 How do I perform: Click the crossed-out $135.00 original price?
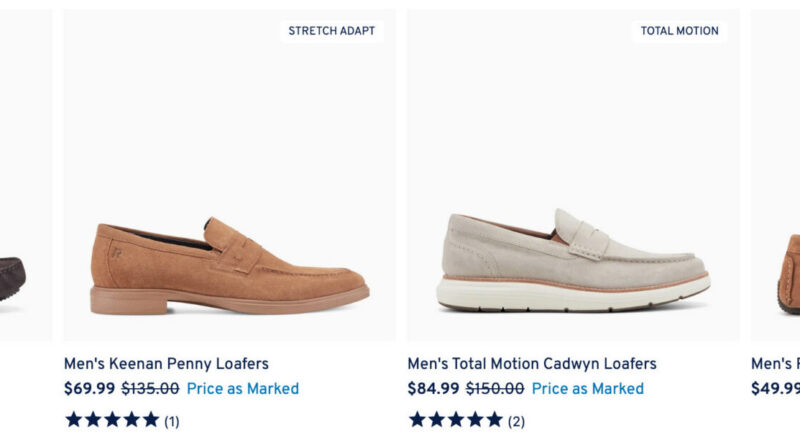point(151,389)
